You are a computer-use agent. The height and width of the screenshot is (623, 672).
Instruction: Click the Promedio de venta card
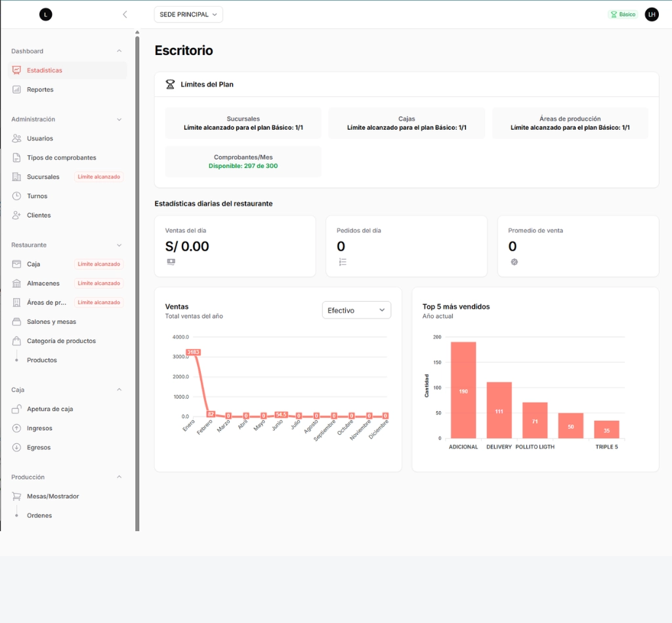point(577,246)
